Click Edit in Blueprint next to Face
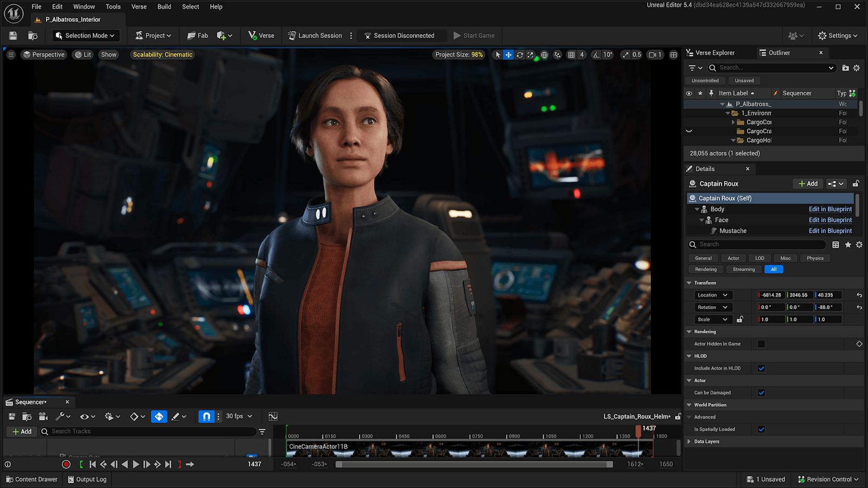Viewport: 868px width, 488px height. click(x=830, y=220)
